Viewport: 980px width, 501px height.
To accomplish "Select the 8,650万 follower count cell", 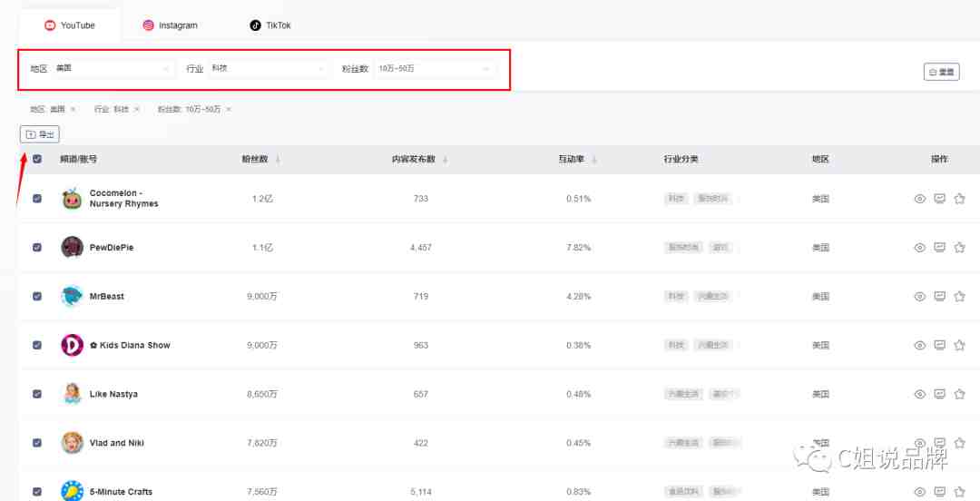I will pos(262,394).
